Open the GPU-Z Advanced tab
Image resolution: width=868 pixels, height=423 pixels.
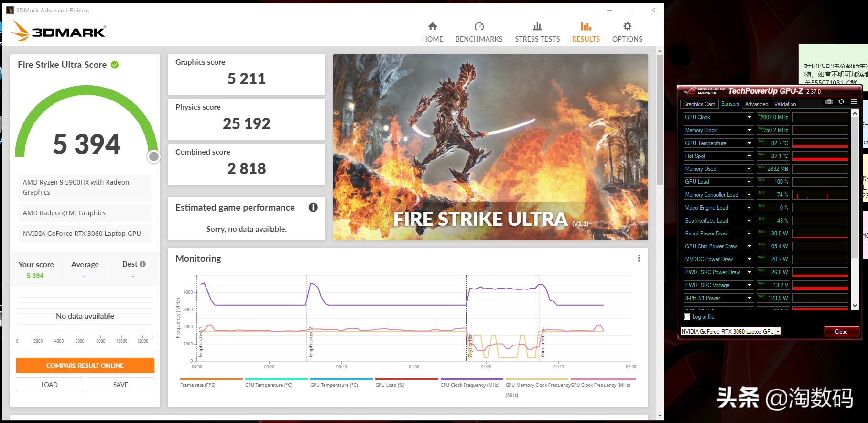[x=757, y=104]
